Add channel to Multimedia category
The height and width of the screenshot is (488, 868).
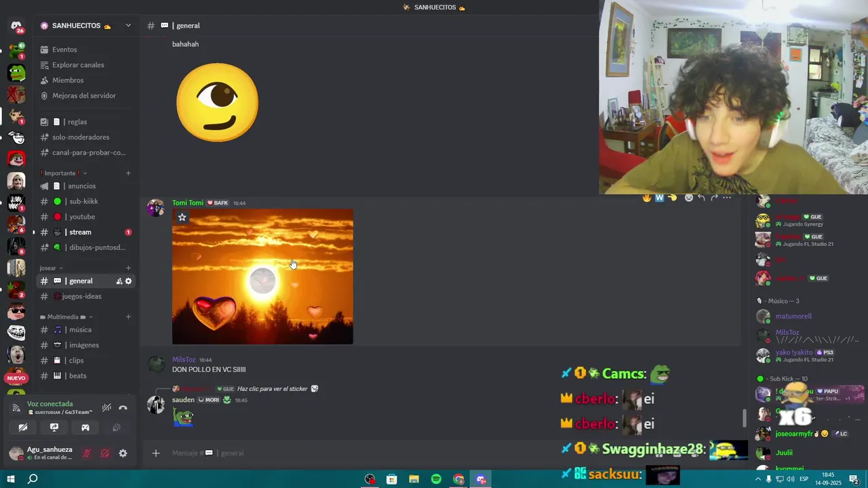tap(128, 317)
